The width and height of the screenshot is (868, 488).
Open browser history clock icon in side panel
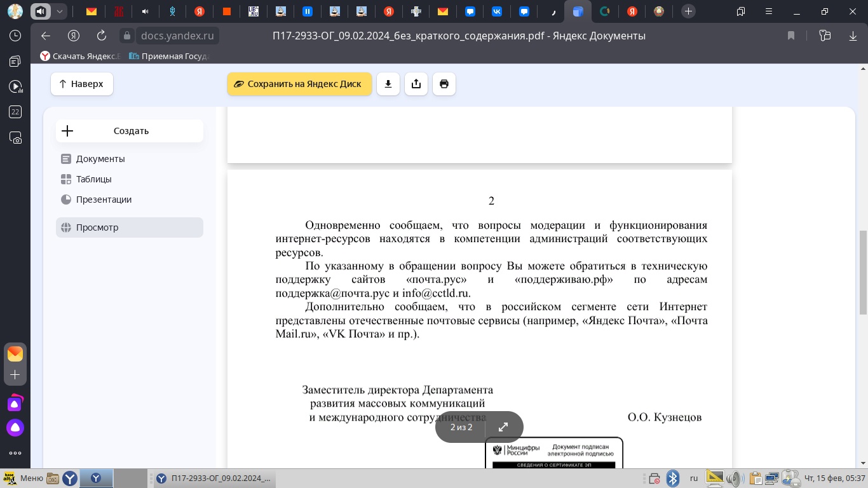[x=15, y=36]
